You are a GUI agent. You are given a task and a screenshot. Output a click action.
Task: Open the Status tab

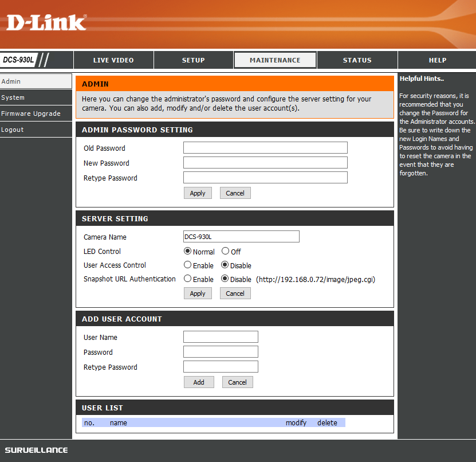click(357, 60)
